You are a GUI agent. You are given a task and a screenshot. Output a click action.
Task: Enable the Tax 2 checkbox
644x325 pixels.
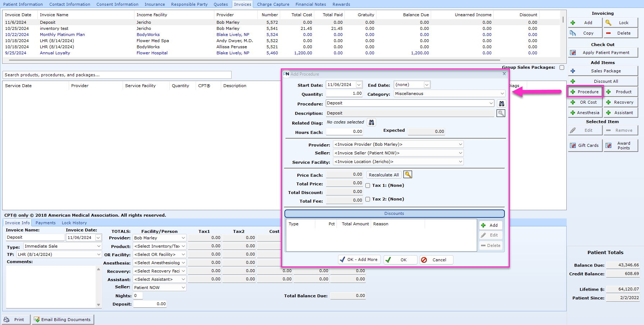[367, 199]
